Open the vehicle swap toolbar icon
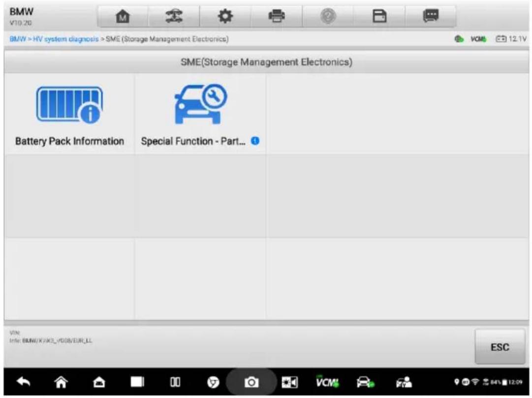This screenshot has width=532, height=398. coord(174,16)
